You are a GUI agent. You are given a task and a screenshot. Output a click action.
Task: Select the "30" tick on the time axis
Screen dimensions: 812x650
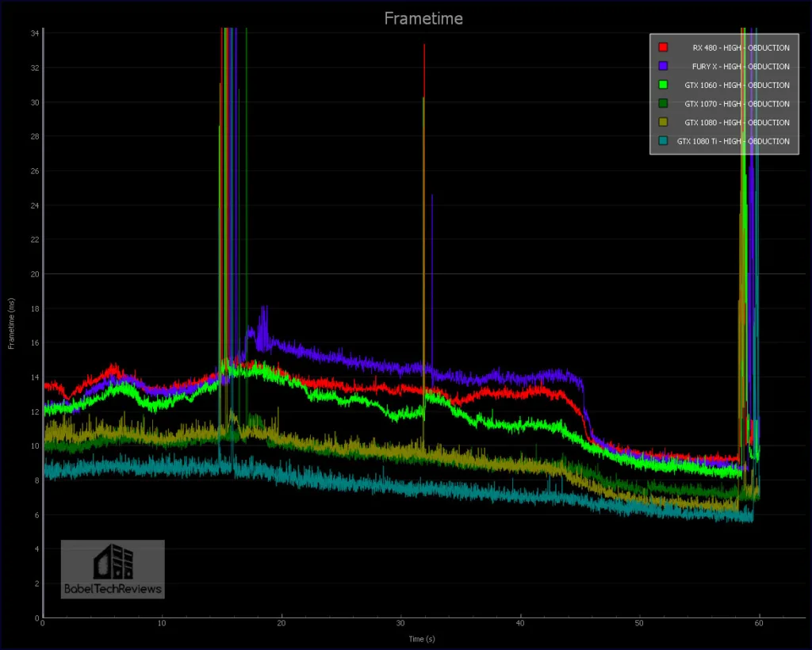pyautogui.click(x=400, y=624)
